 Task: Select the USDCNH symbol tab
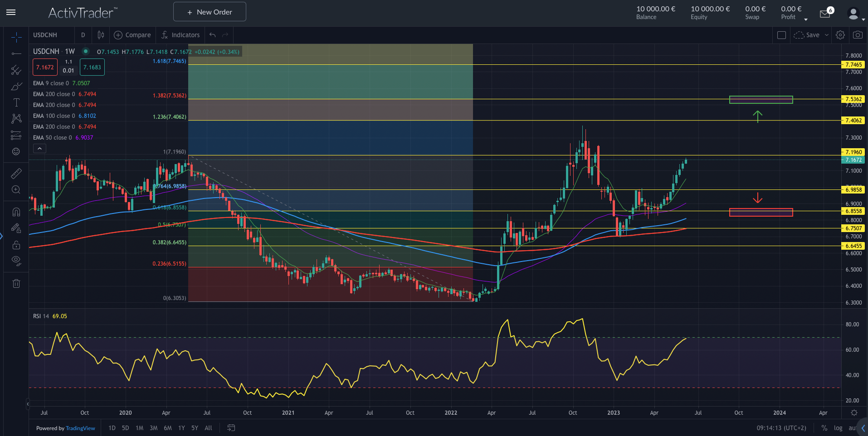(x=46, y=35)
